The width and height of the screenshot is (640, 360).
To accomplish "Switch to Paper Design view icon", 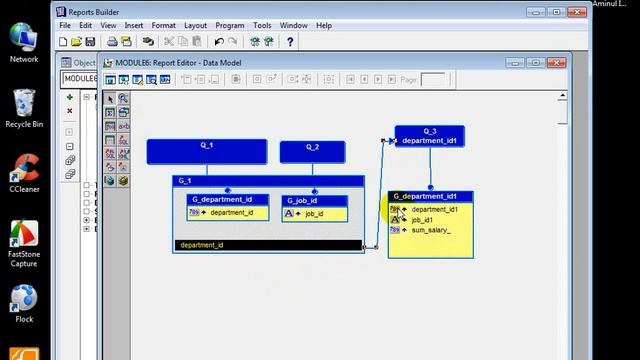I will [151, 80].
